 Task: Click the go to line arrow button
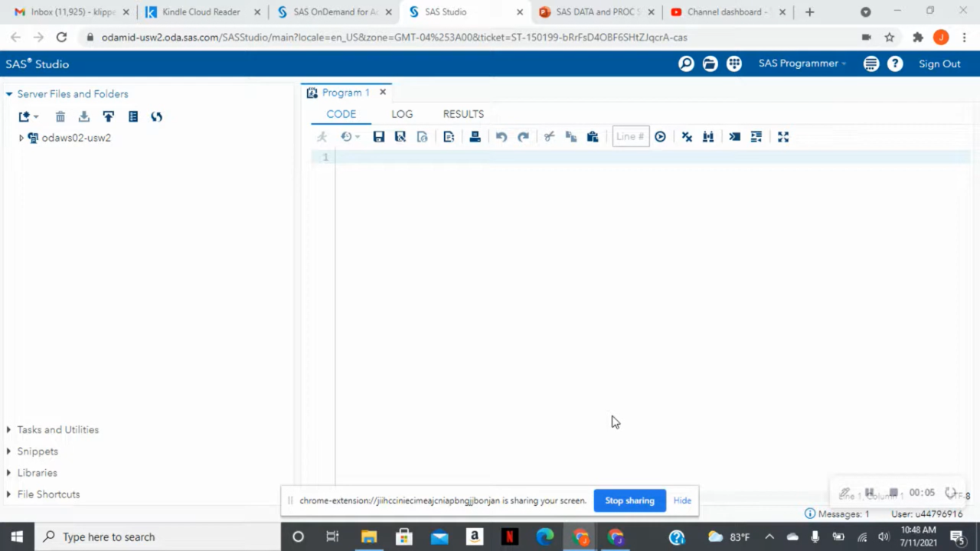point(660,137)
